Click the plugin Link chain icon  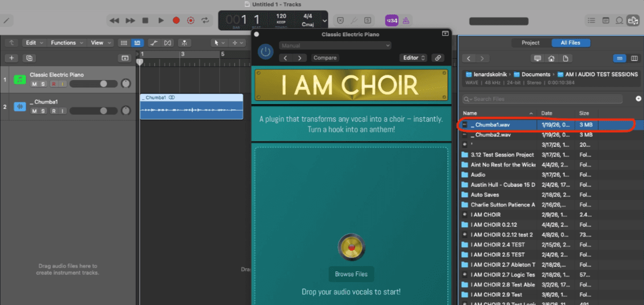click(x=438, y=58)
